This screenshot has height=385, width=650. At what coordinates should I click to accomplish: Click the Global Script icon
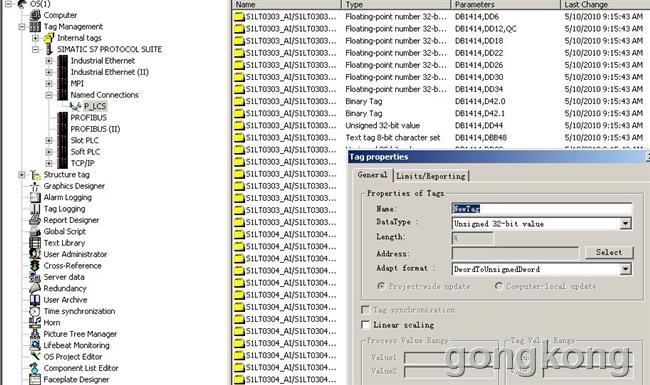tap(35, 232)
